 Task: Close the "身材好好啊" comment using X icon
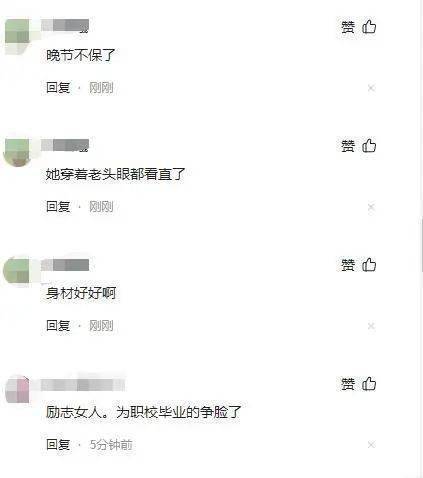pyautogui.click(x=371, y=326)
